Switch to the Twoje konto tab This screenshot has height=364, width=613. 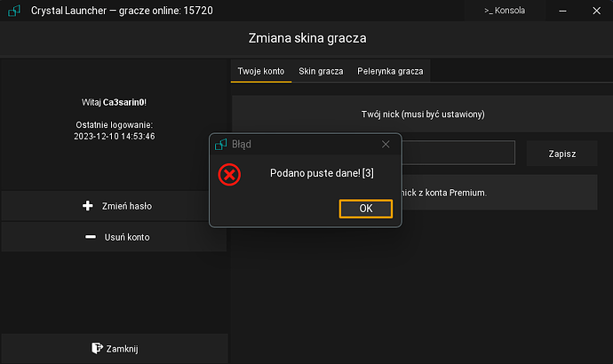click(261, 70)
